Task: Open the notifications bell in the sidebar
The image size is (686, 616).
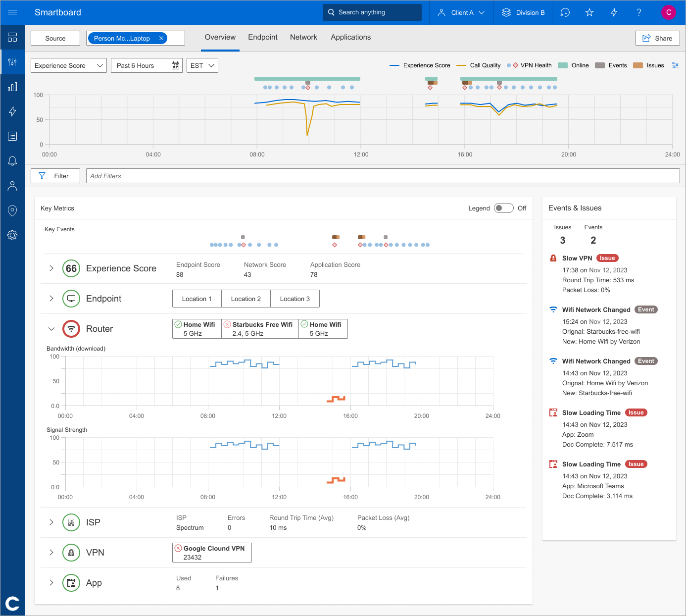Action: [12, 161]
